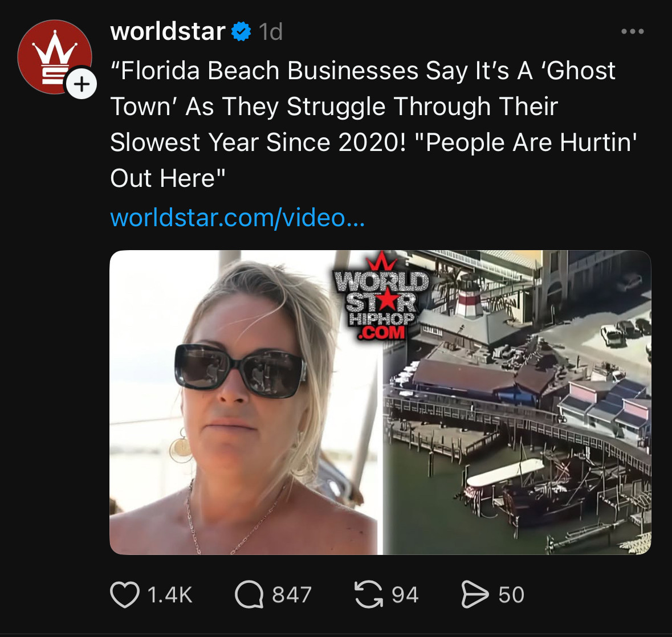Open the aerial pier view thumbnail
Image resolution: width=672 pixels, height=637 pixels.
click(517, 402)
